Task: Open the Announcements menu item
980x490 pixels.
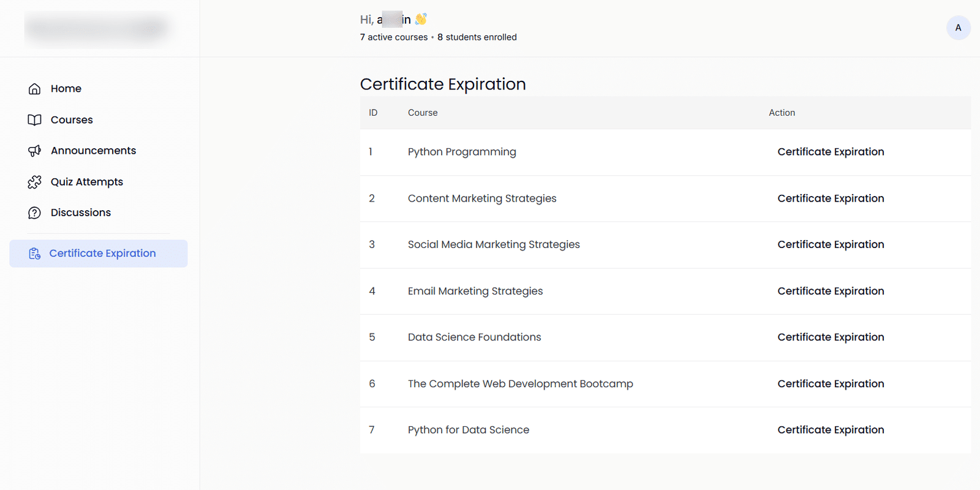Action: (93, 151)
